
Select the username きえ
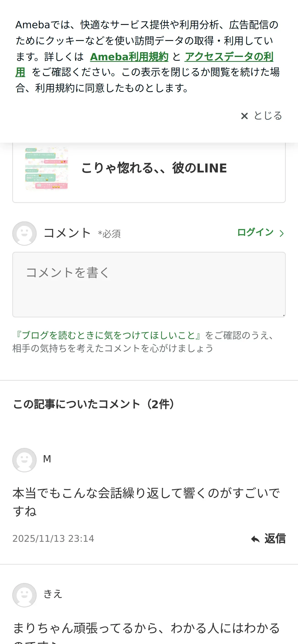point(53,594)
